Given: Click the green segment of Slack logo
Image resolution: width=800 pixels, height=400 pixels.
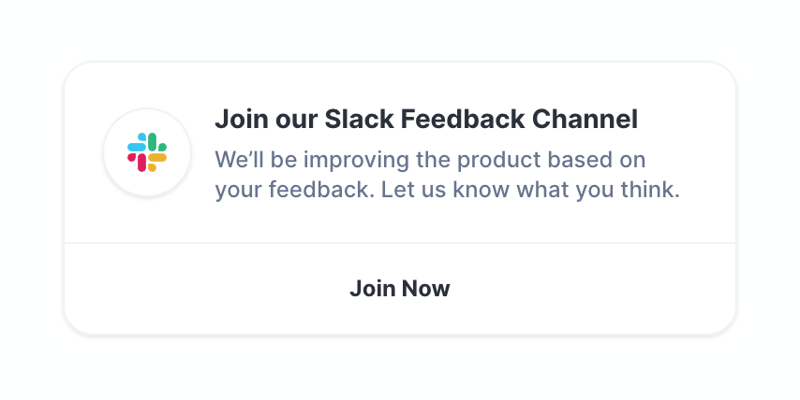Looking at the screenshot, I should (x=154, y=143).
